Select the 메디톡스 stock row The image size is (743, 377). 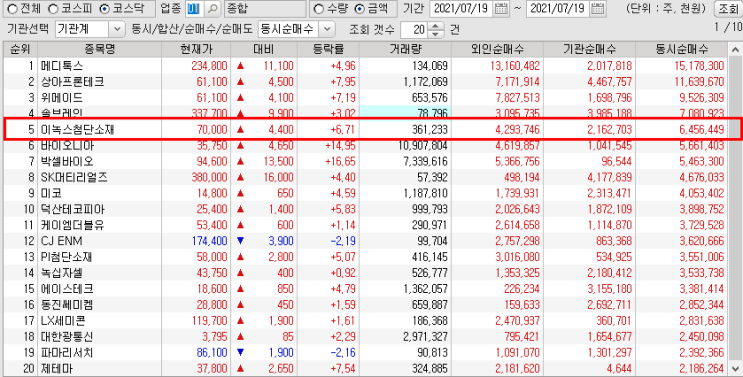pyautogui.click(x=365, y=66)
